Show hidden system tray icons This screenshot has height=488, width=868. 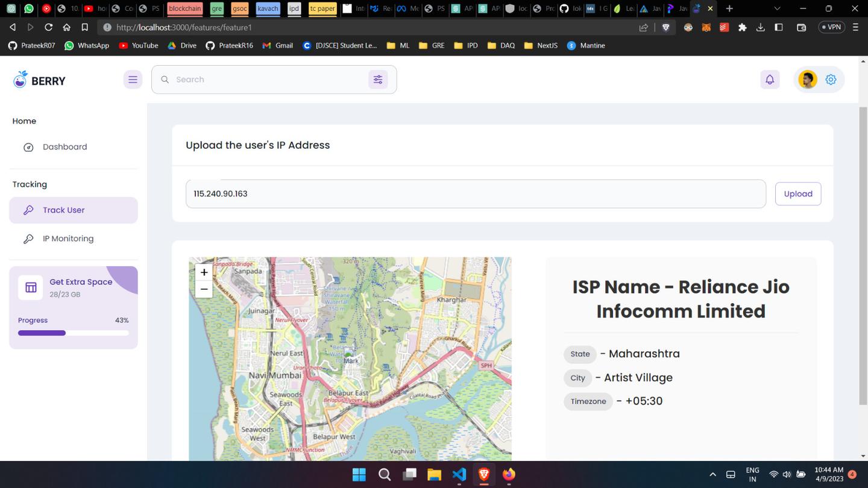(x=712, y=474)
